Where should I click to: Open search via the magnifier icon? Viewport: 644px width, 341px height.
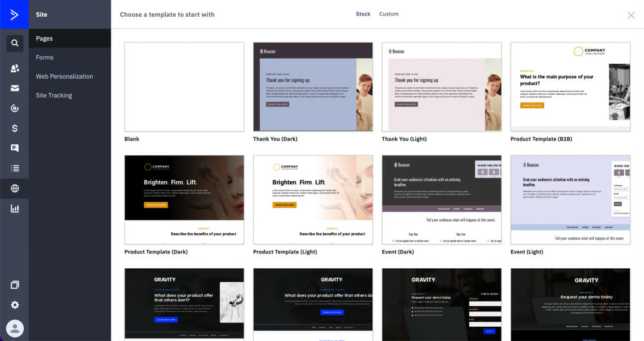coord(14,44)
